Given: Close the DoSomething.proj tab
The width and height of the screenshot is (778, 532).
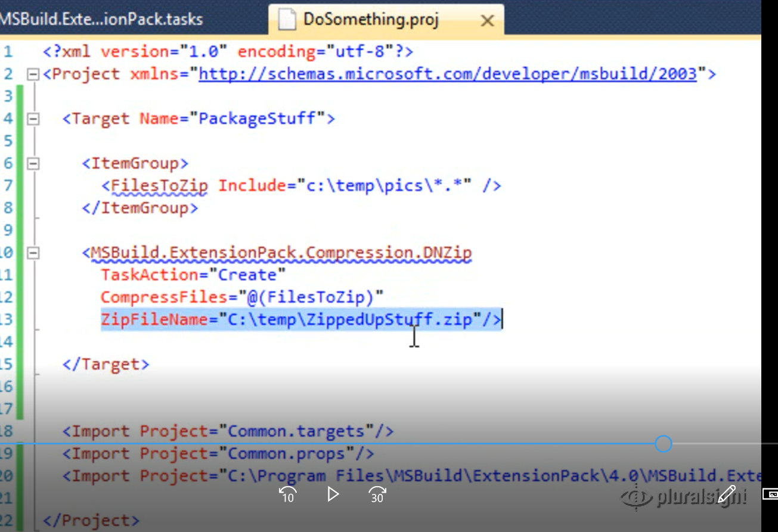Looking at the screenshot, I should click(x=487, y=21).
